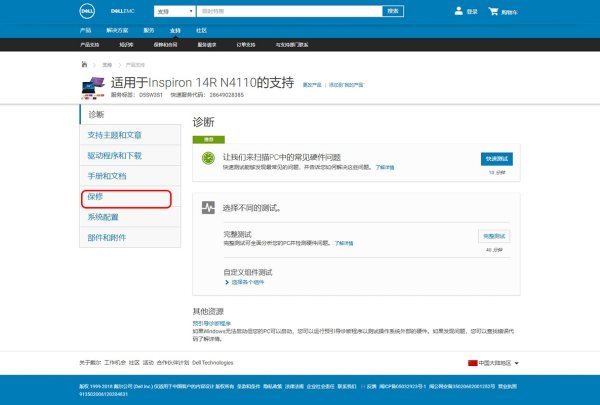This screenshot has width=600, height=405.
Task: Open 驱动程序和下载 in the sidebar
Action: [x=130, y=155]
